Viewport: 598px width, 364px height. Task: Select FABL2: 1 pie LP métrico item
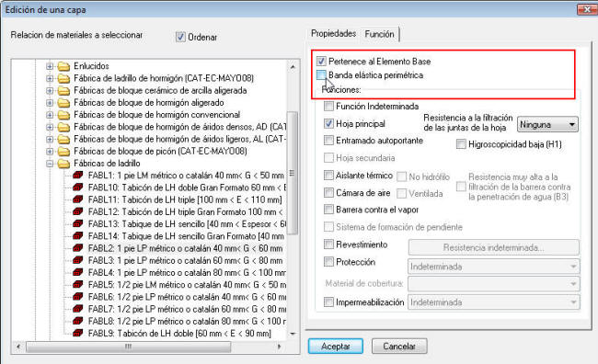[185, 248]
